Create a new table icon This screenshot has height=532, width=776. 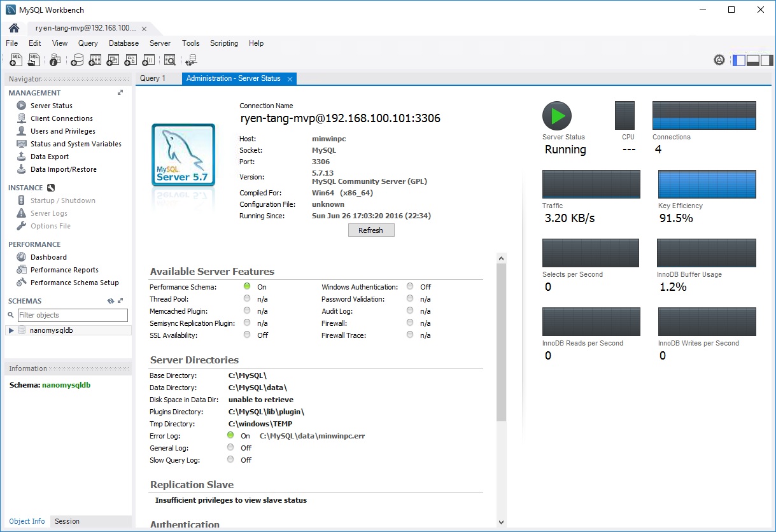tap(95, 60)
